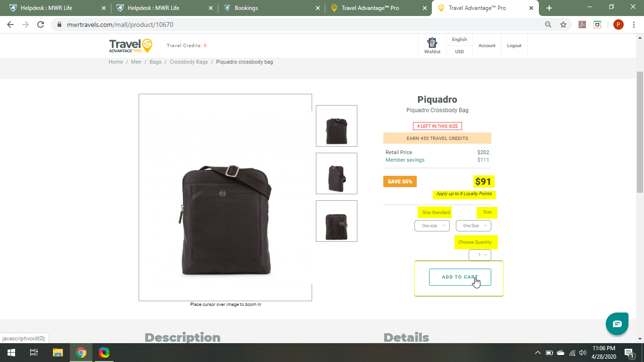Click EARN 455 TRAVEL CREDITS banner
This screenshot has width=644, height=362.
tap(437, 138)
